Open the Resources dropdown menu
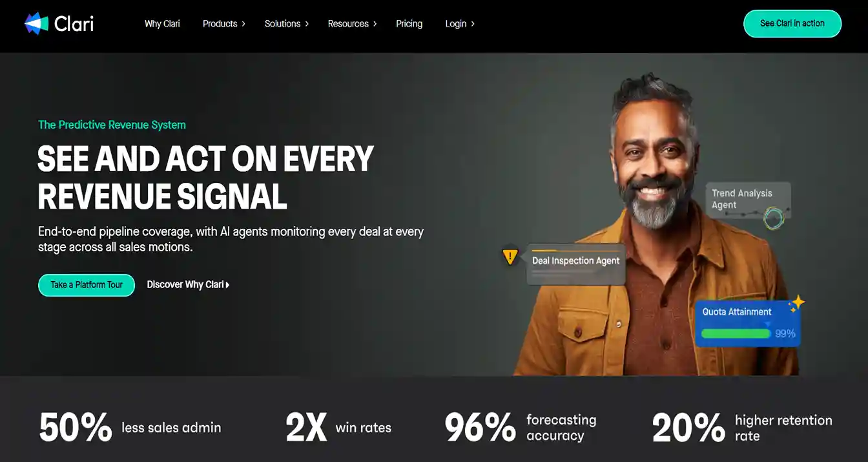Image resolution: width=868 pixels, height=462 pixels. pos(352,24)
